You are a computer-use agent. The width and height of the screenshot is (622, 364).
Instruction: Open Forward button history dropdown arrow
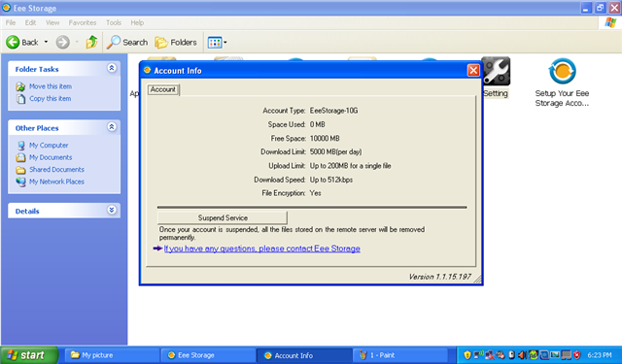(x=77, y=42)
